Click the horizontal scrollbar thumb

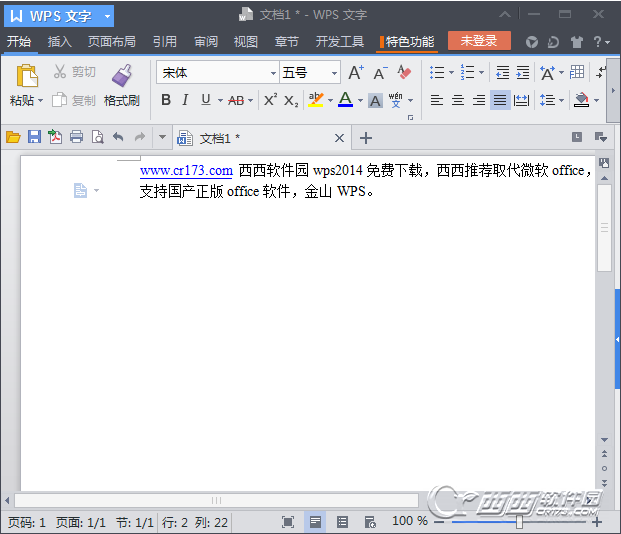tap(216, 500)
